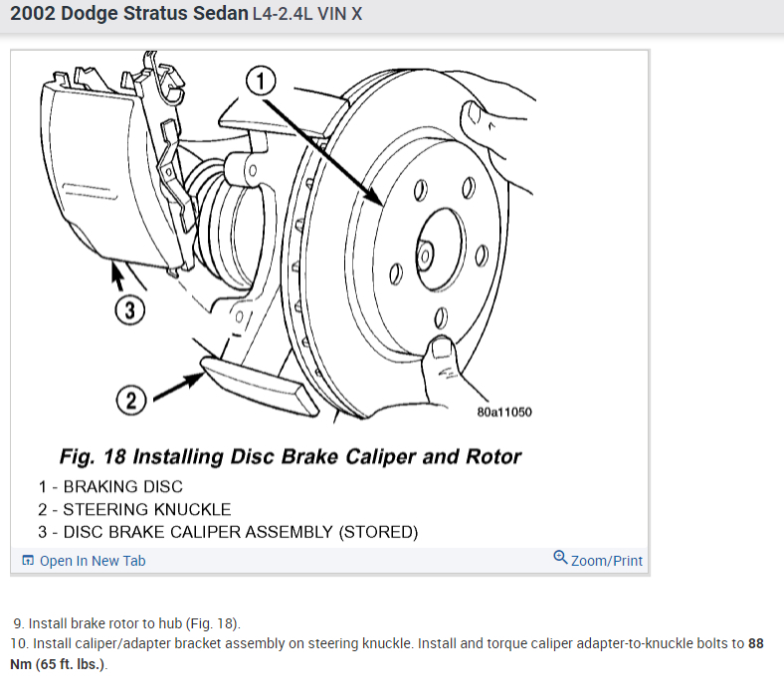The image size is (784, 693).
Task: Click step 10 caliper adapter bracket instruction
Action: pos(387,653)
